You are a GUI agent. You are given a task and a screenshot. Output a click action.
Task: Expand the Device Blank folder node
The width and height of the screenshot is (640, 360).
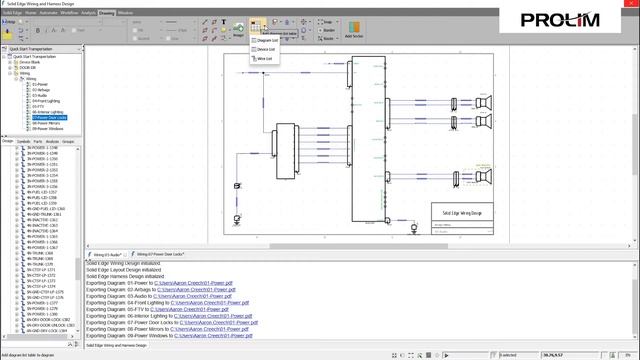click(x=10, y=62)
